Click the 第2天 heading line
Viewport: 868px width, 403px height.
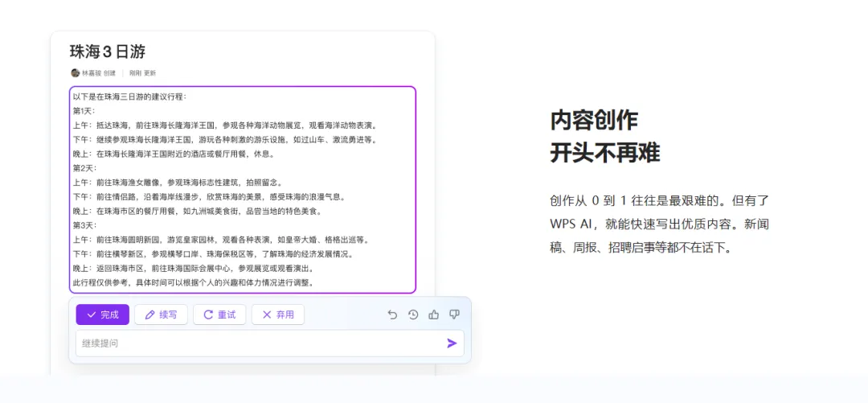[x=84, y=168]
